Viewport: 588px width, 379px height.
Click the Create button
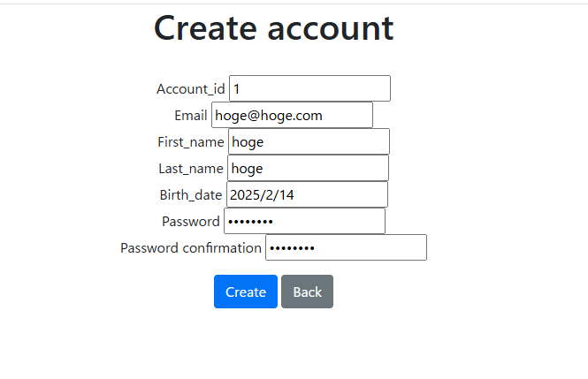tap(246, 292)
